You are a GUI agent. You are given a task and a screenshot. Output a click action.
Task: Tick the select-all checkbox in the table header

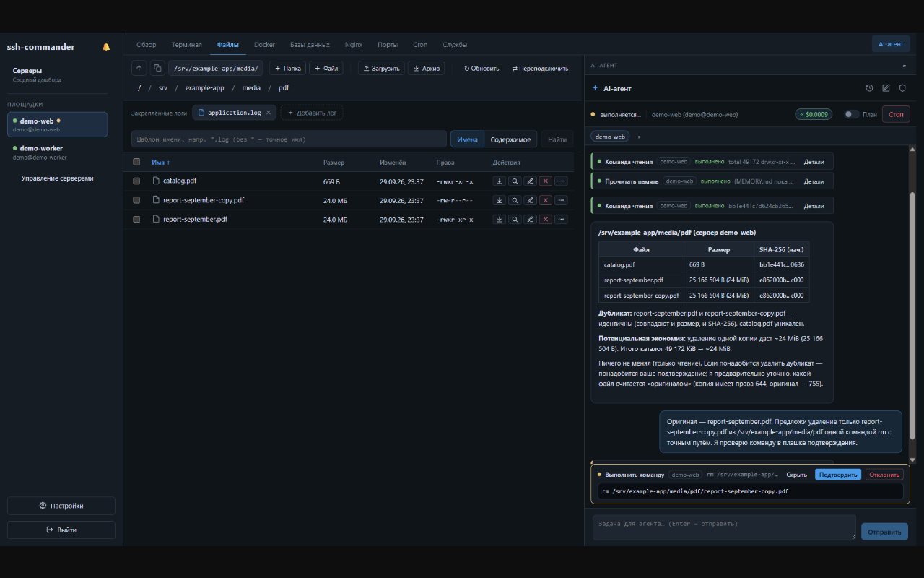[x=136, y=162]
